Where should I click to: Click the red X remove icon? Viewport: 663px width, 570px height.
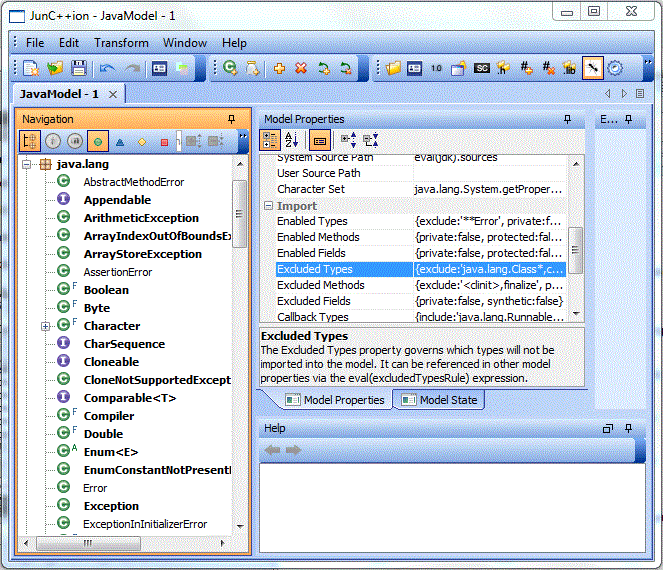pyautogui.click(x=301, y=68)
